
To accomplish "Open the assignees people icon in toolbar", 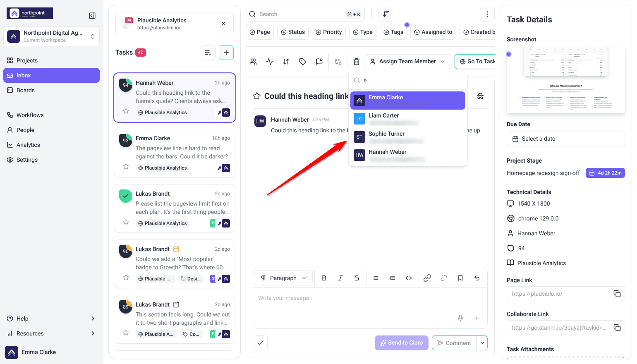I will coord(253,62).
